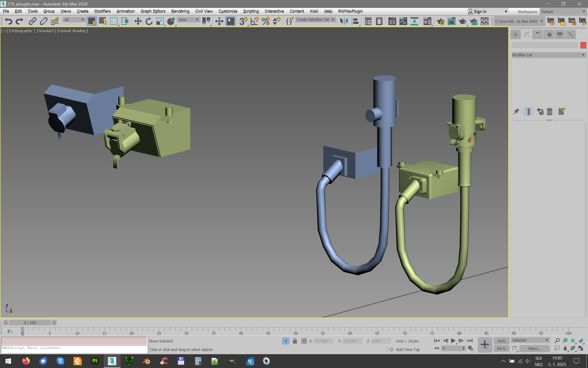Screen dimensions: 588x368
Task: Open the View reference coordinate dropdown
Action: (189, 20)
